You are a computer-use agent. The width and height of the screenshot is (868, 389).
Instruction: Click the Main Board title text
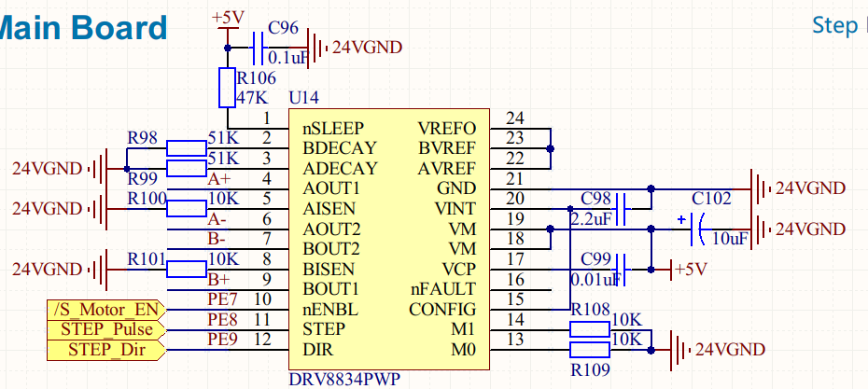point(82,28)
